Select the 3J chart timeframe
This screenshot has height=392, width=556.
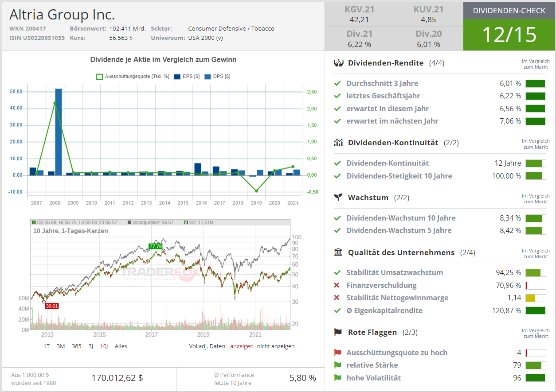tap(91, 346)
